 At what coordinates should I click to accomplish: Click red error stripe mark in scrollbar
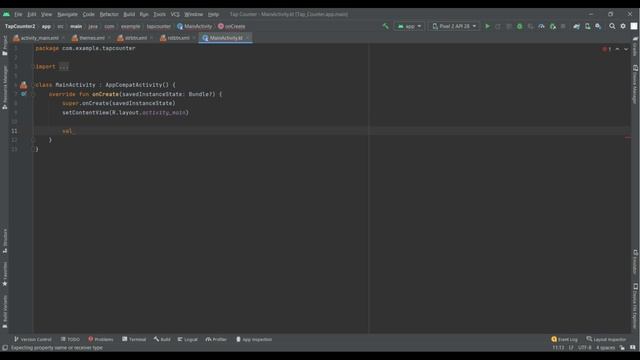[x=628, y=138]
